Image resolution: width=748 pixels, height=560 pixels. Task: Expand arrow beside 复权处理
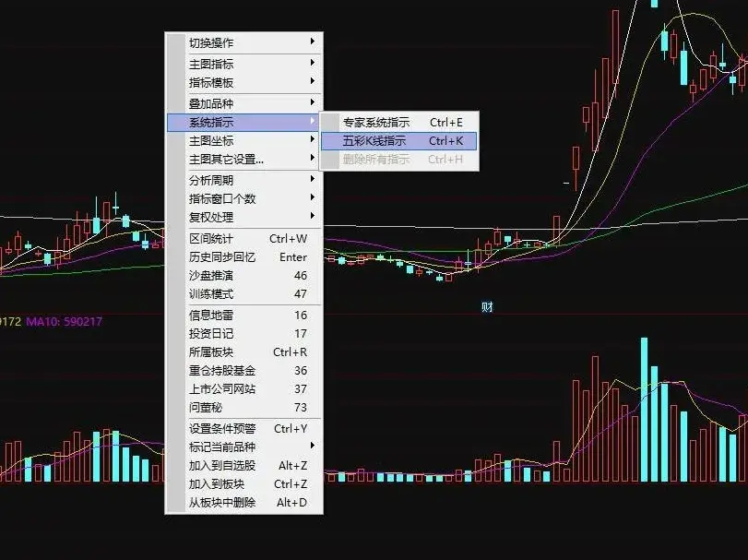coord(313,216)
